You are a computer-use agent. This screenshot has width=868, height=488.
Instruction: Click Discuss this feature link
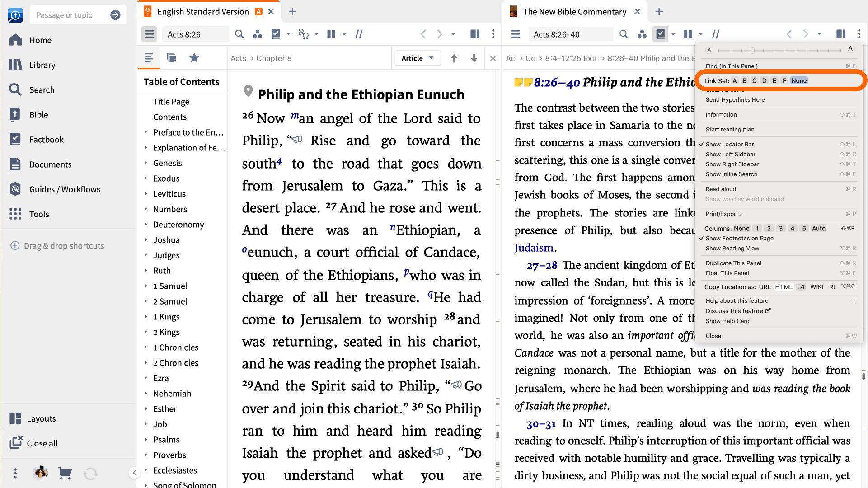(x=738, y=311)
